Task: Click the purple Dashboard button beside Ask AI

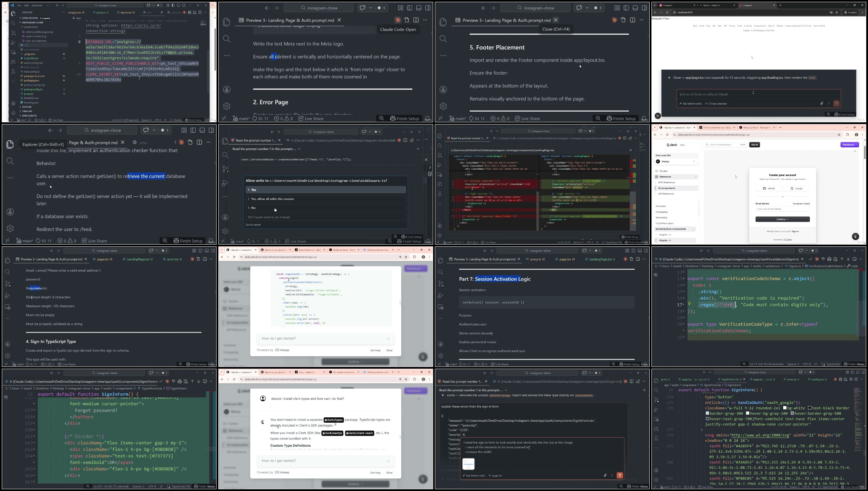Action: click(x=849, y=145)
